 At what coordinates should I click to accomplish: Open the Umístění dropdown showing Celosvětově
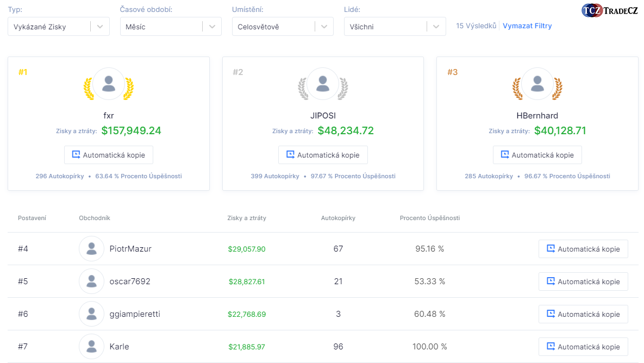point(283,26)
